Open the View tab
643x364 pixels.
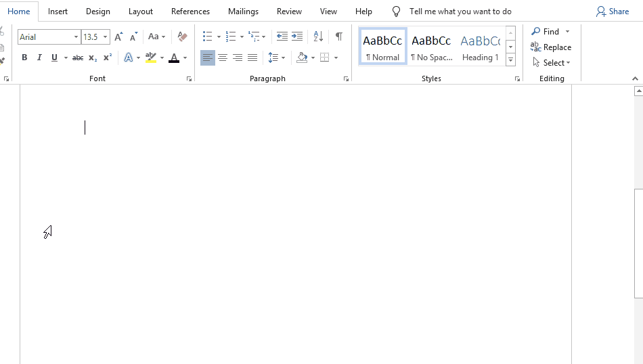328,12
